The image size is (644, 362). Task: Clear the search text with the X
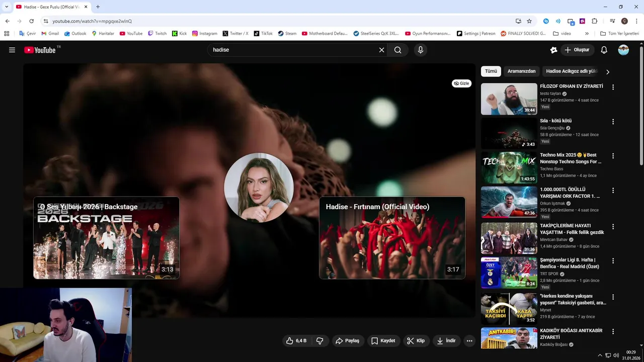pos(381,50)
